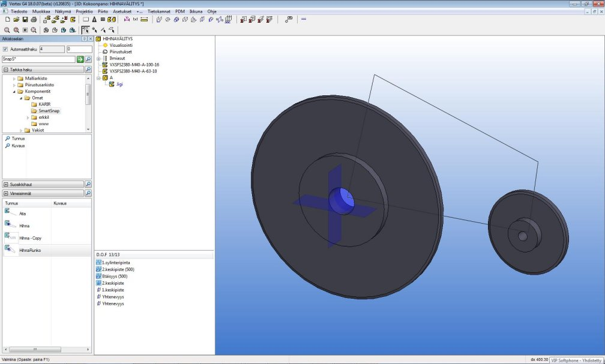Image resolution: width=605 pixels, height=364 pixels.
Task: Click magnifier icon beside Tarkka haku
Action: (x=88, y=70)
